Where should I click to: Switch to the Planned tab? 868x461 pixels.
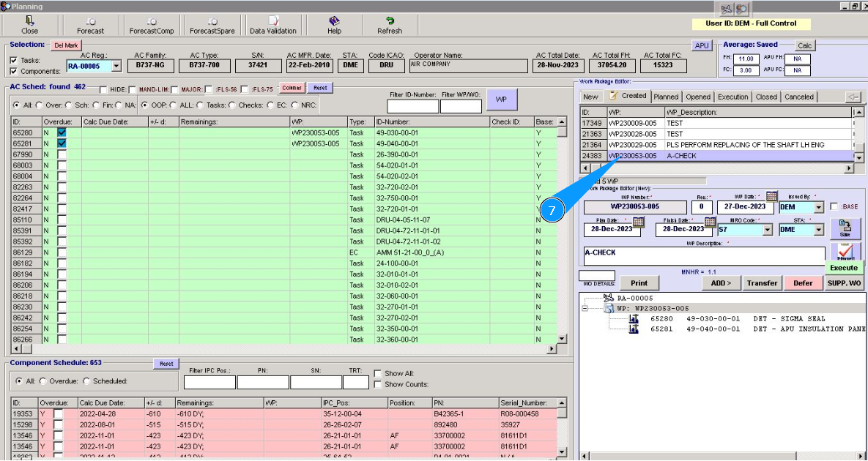pos(666,97)
